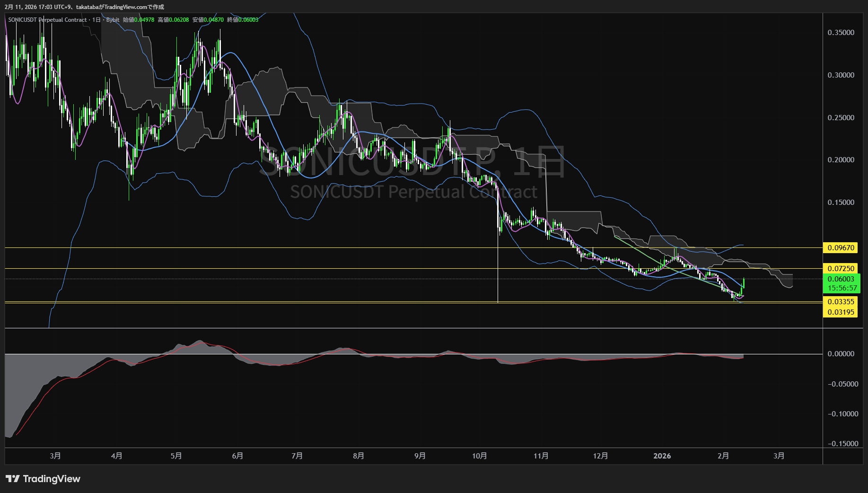Image resolution: width=868 pixels, height=493 pixels.
Task: Click the green current price 0.06003 label
Action: pyautogui.click(x=841, y=279)
